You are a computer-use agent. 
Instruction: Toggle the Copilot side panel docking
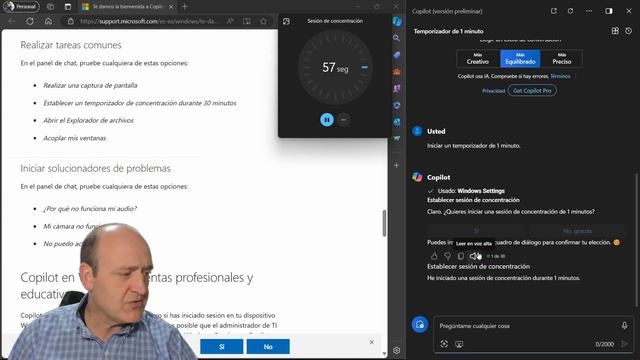pyautogui.click(x=609, y=11)
